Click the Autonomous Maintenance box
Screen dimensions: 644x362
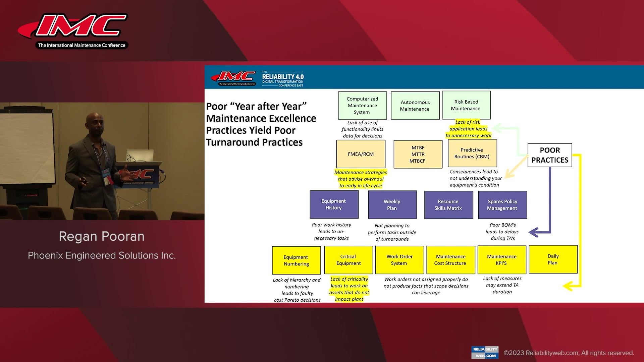tap(415, 105)
